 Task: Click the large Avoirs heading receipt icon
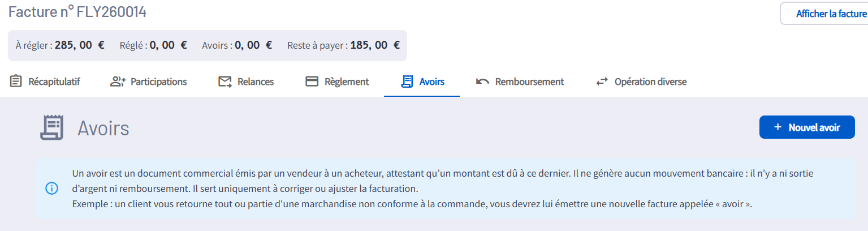51,127
